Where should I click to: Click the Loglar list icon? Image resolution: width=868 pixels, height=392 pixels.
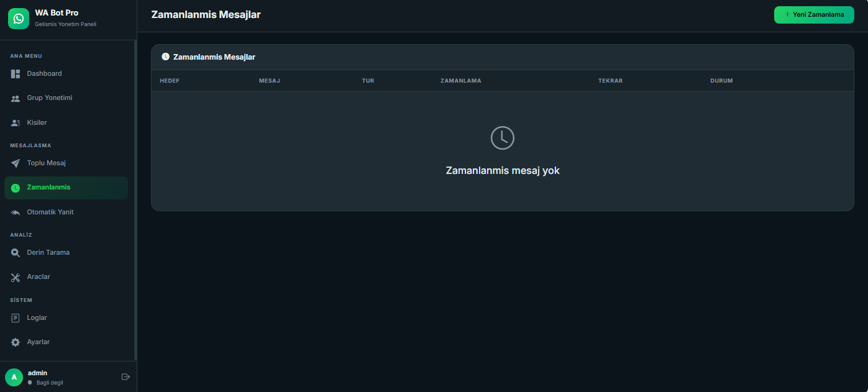pos(16,318)
